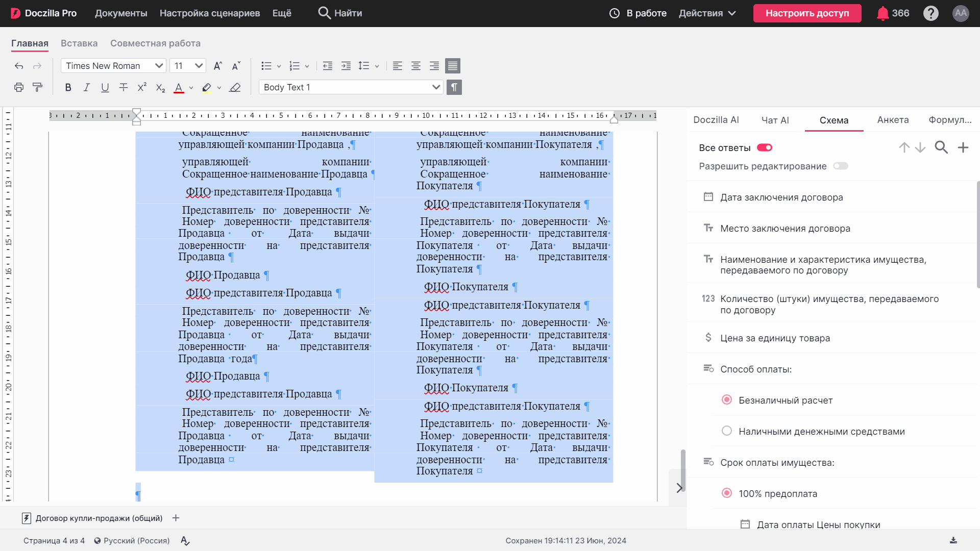Add a new document tab with plus
Image resolution: width=980 pixels, height=551 pixels.
tap(176, 518)
